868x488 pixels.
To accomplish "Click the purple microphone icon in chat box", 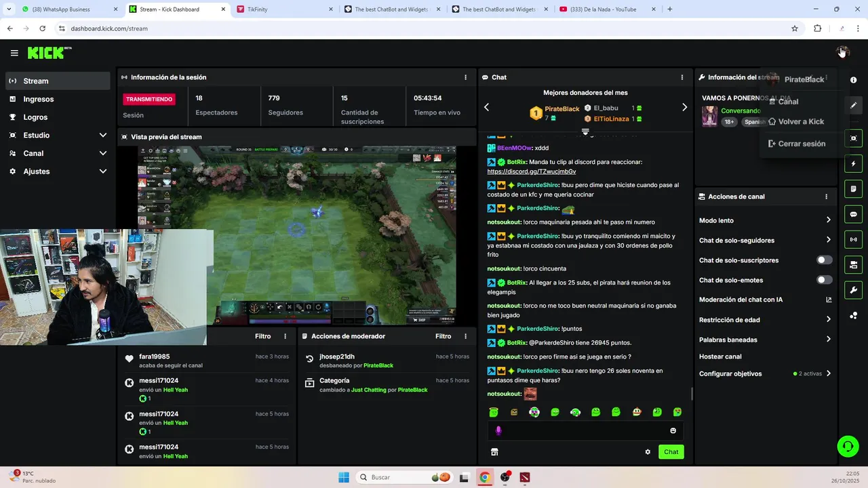I will (x=498, y=430).
